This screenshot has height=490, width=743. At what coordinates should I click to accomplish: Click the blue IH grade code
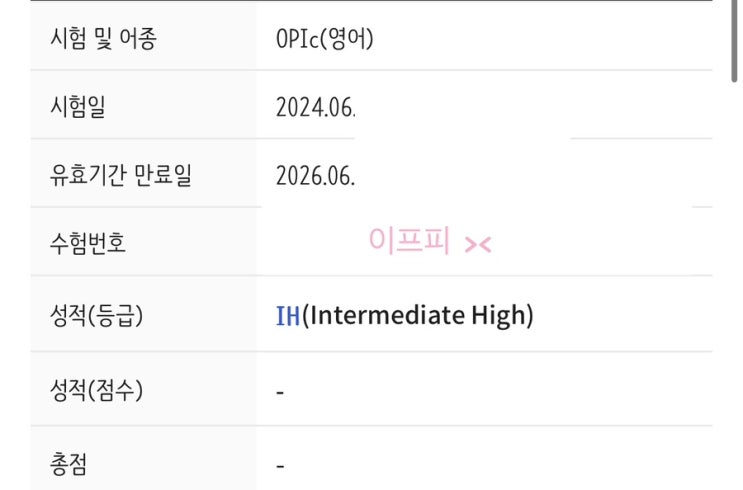pos(287,317)
